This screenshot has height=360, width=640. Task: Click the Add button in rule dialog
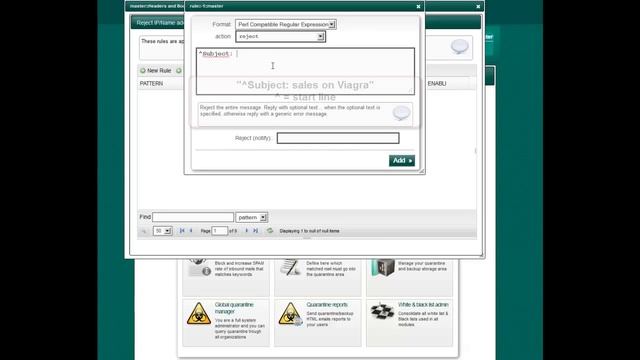tap(402, 160)
